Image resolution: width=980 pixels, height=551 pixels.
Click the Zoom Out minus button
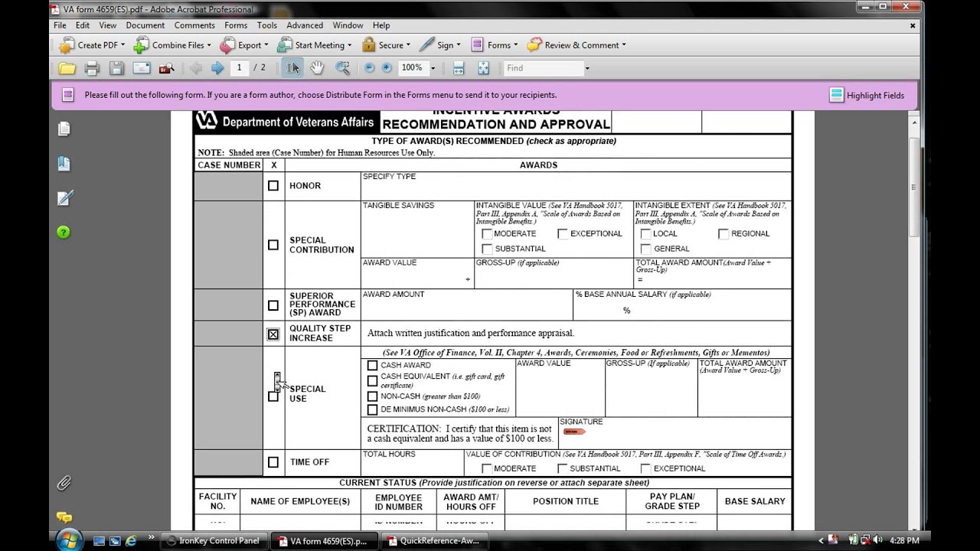(370, 68)
